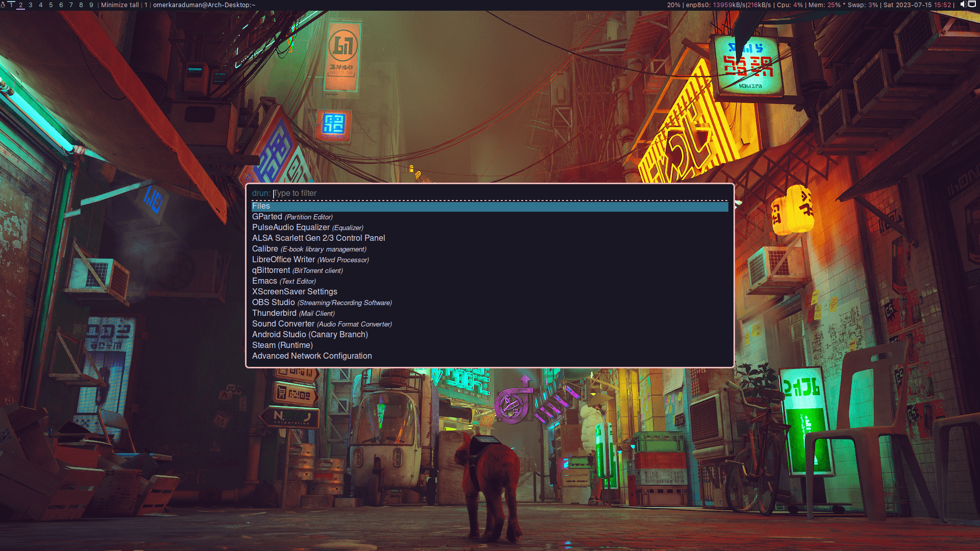Open OBS Studio entry
This screenshot has width=980, height=551.
[322, 303]
